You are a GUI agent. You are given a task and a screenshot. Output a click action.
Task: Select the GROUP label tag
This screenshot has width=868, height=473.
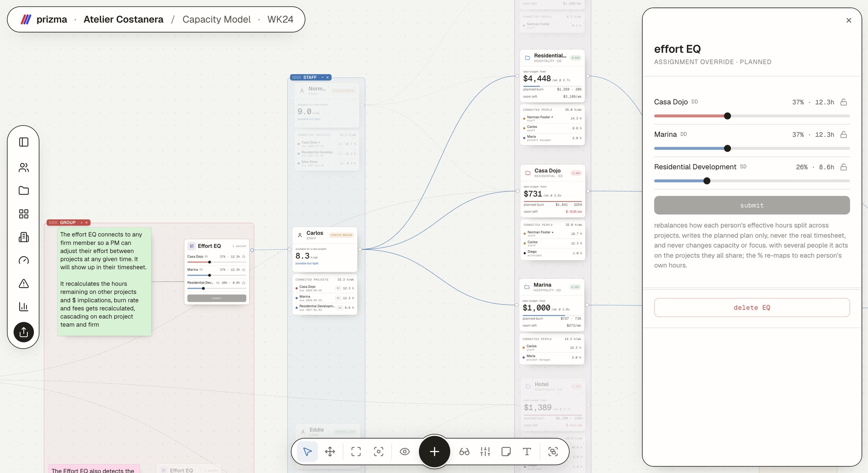(68, 223)
